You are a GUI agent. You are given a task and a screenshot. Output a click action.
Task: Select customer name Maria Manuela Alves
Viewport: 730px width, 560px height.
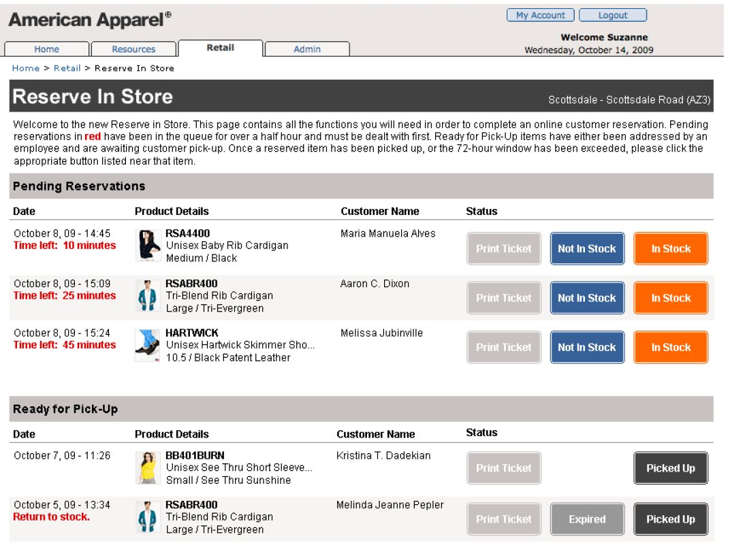click(388, 233)
